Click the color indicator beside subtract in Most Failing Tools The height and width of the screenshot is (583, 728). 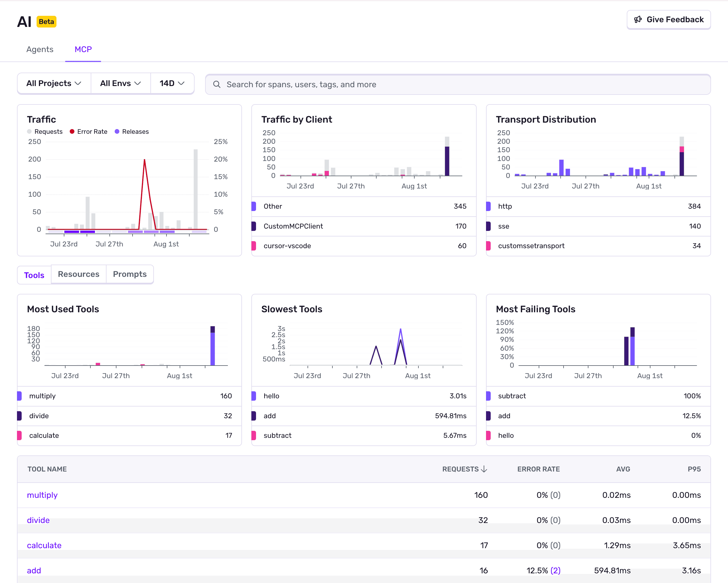tap(488, 396)
